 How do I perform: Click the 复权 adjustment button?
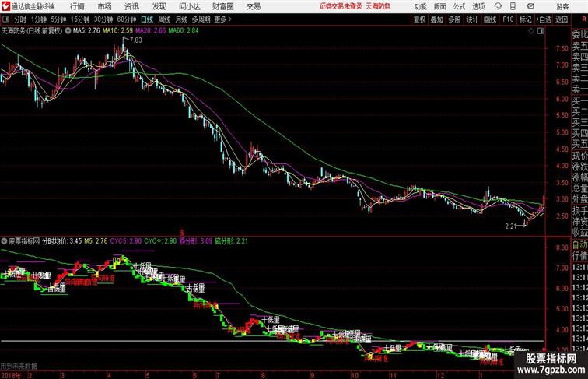coord(419,19)
